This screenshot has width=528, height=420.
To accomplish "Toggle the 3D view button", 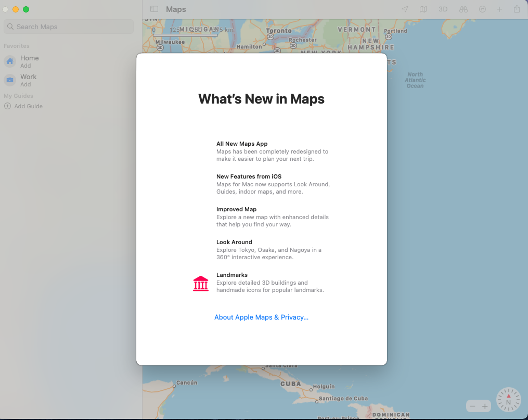I will pyautogui.click(x=443, y=9).
